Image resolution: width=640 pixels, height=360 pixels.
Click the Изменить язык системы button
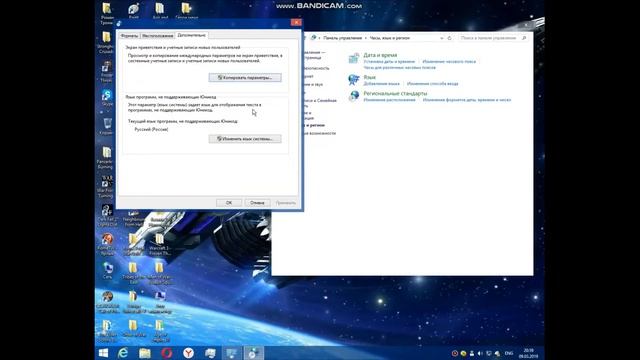pyautogui.click(x=245, y=139)
